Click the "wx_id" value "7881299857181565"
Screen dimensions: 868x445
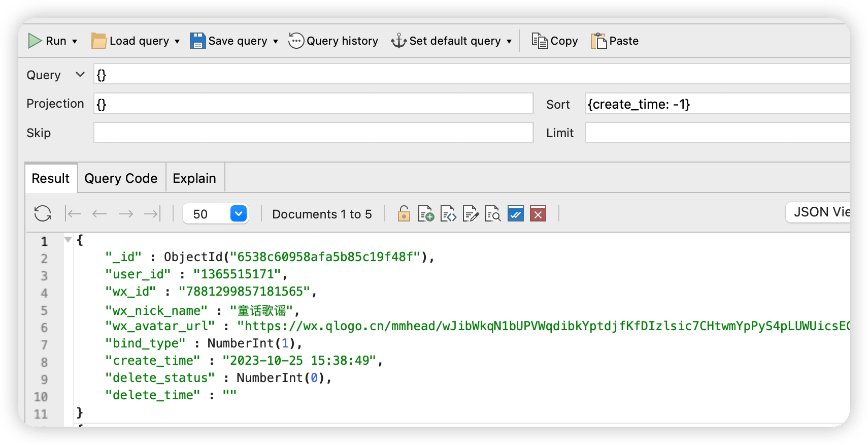244,292
